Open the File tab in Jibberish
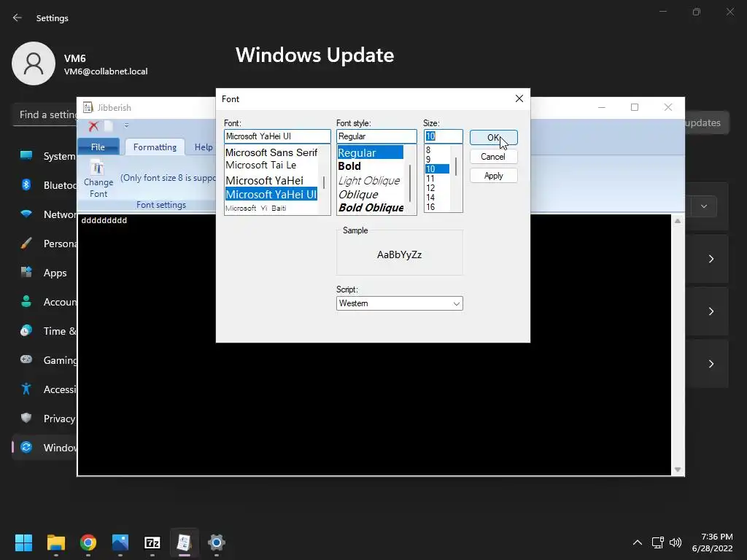The image size is (747, 560). point(98,147)
